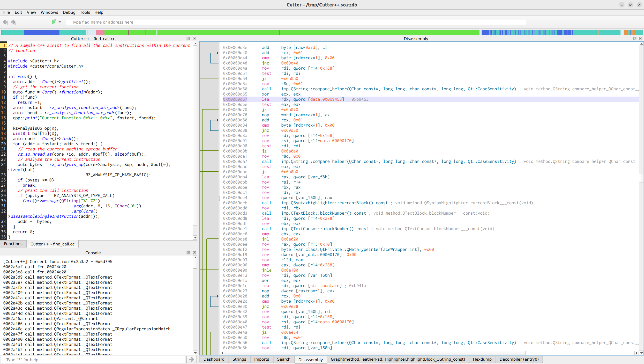Float the Console panel

[188, 253]
